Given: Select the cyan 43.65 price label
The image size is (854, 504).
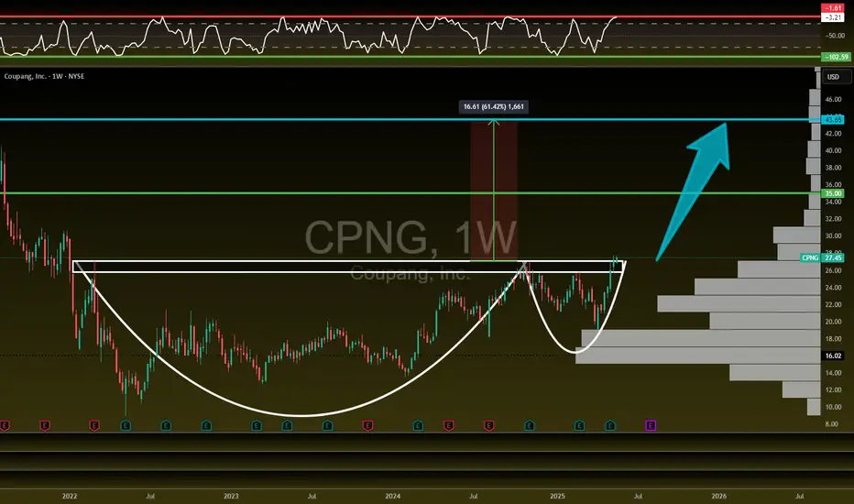Looking at the screenshot, I should click(x=833, y=119).
